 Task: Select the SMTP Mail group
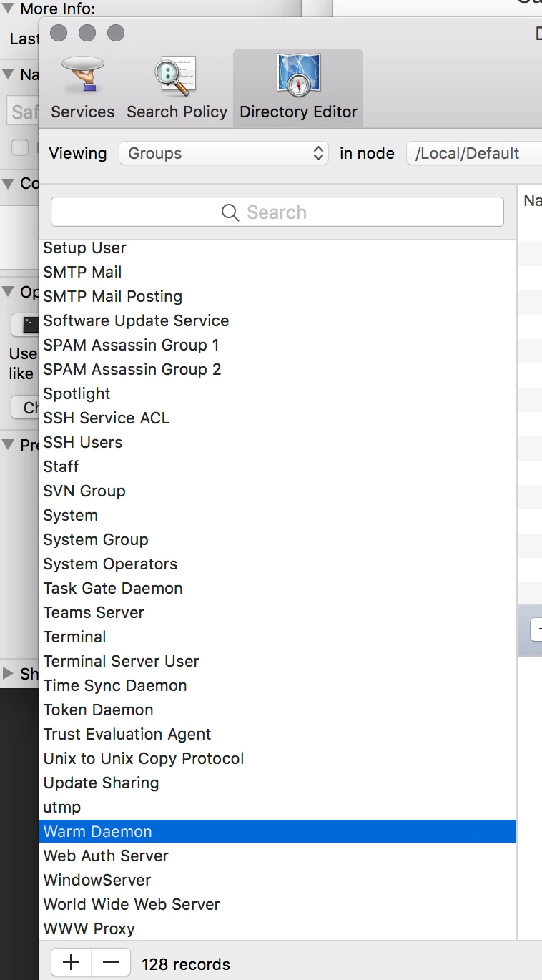pos(277,272)
